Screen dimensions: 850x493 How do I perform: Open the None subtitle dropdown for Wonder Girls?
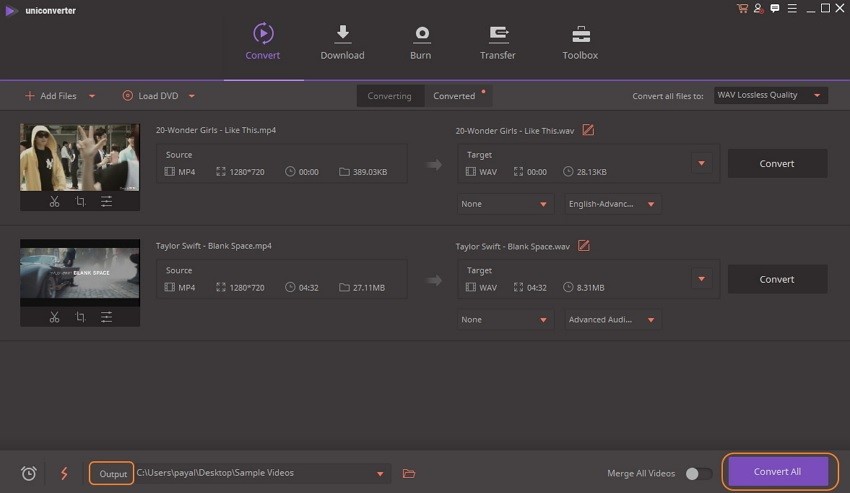click(x=505, y=204)
